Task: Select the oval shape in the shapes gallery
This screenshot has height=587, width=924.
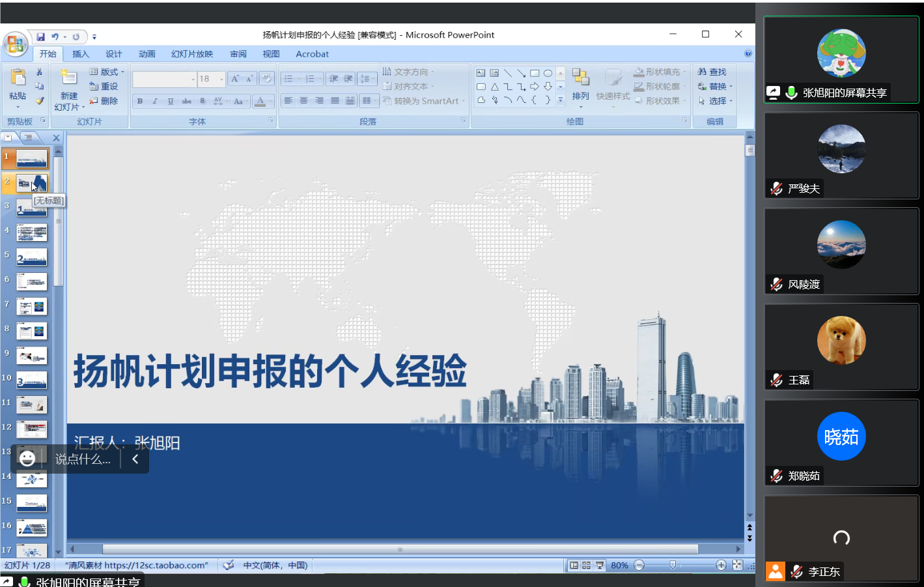Action: click(548, 73)
